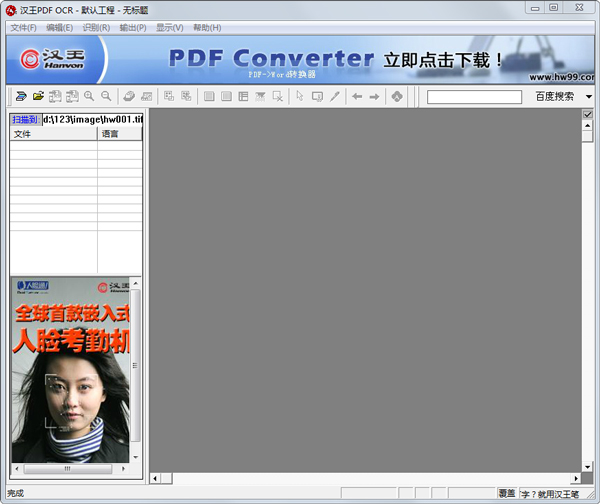Click the preview panel scroll left arrow

point(17,468)
